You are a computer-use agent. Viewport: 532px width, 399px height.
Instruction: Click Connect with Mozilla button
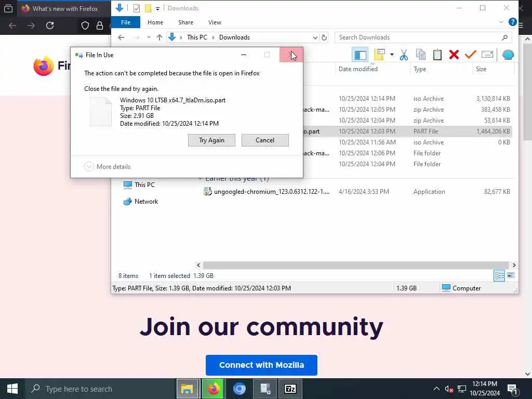261,365
